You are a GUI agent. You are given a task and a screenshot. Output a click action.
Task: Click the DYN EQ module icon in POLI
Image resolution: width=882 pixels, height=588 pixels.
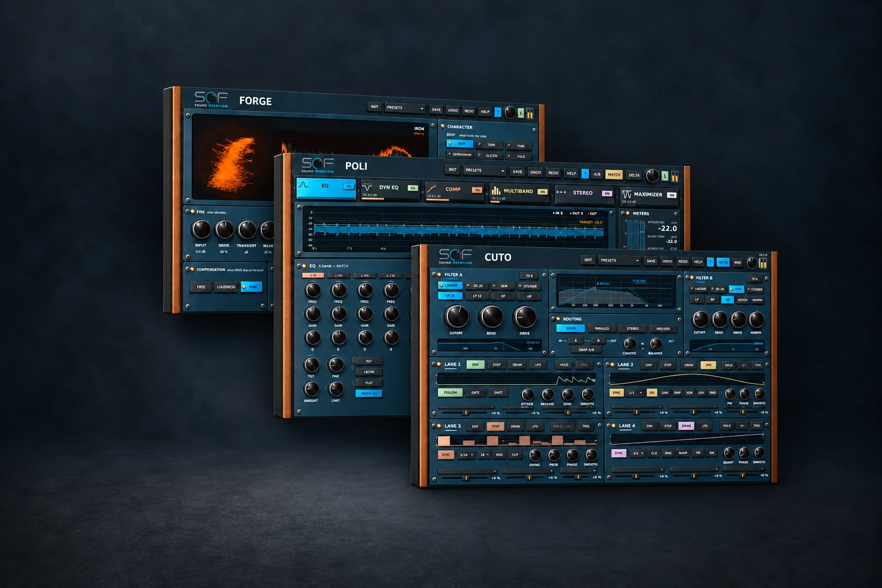(x=367, y=187)
